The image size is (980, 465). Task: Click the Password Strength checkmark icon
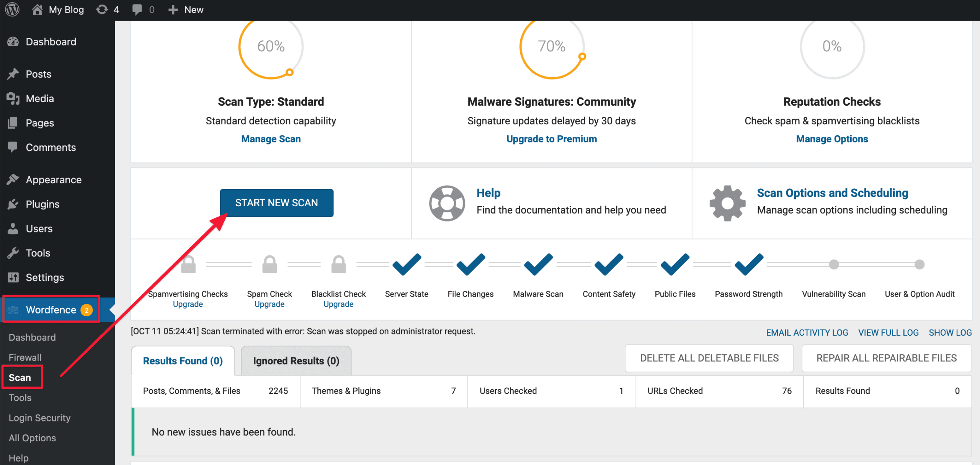(x=748, y=264)
